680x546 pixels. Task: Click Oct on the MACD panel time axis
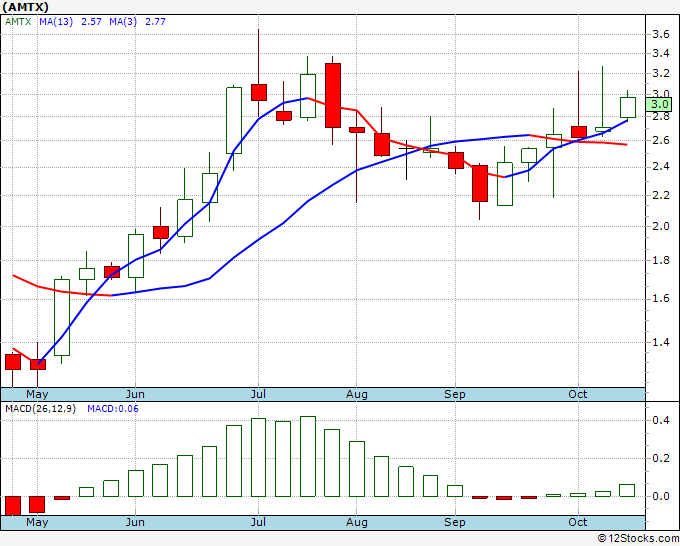pos(578,523)
